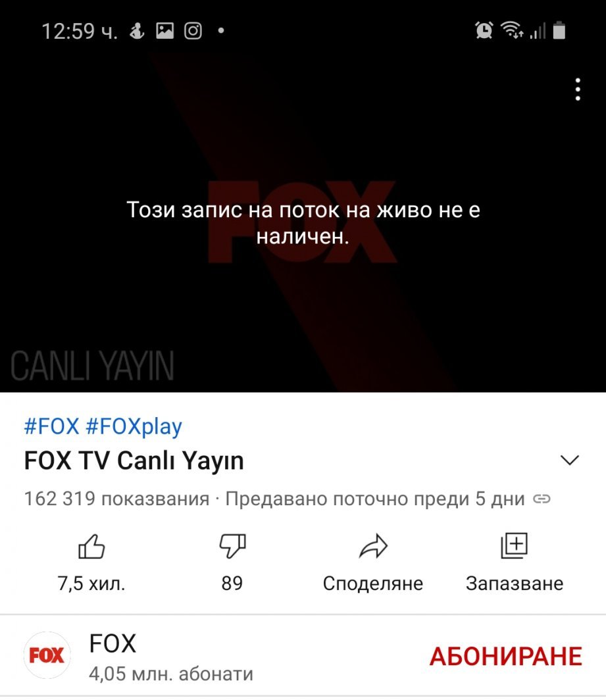Tap the link icon beside stream date

[542, 499]
